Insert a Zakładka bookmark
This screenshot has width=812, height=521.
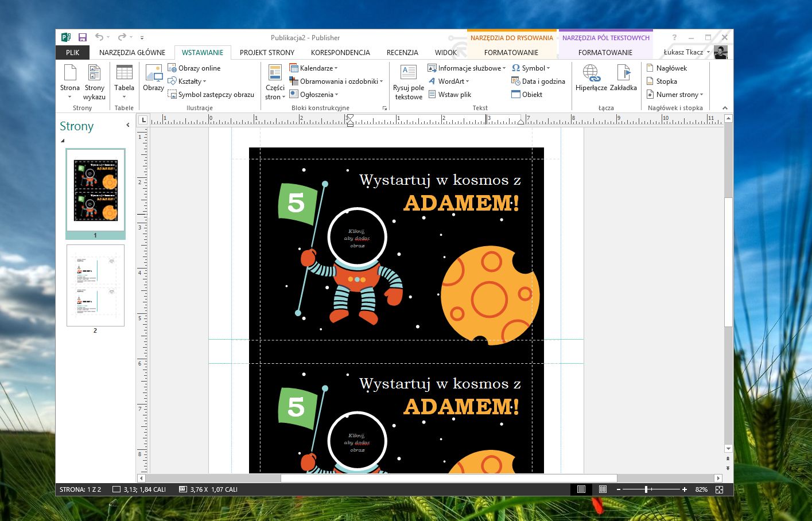click(623, 78)
